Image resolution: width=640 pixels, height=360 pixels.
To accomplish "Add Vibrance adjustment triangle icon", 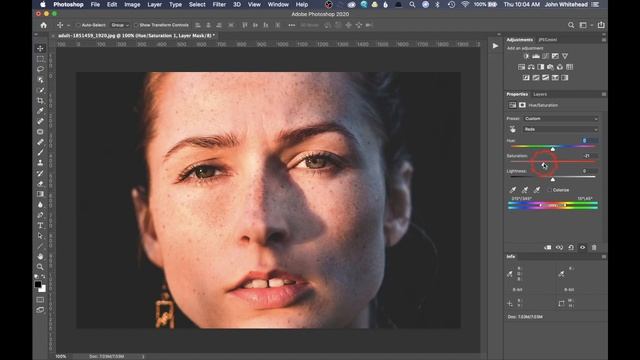I will [565, 56].
